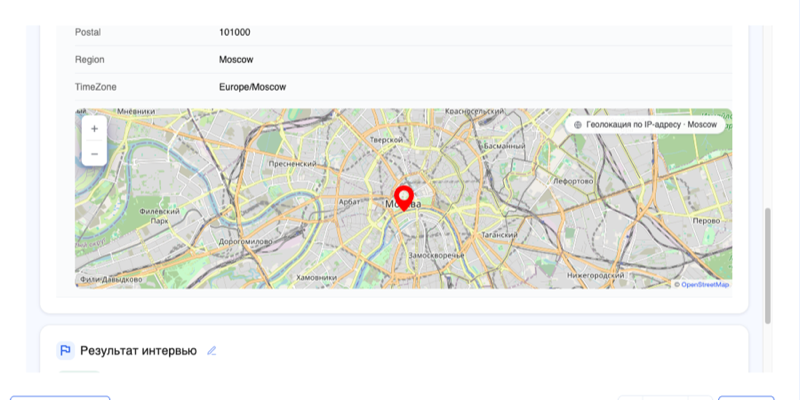800x400 pixels.
Task: Click the Замоскворечье label on the map
Action: (437, 255)
